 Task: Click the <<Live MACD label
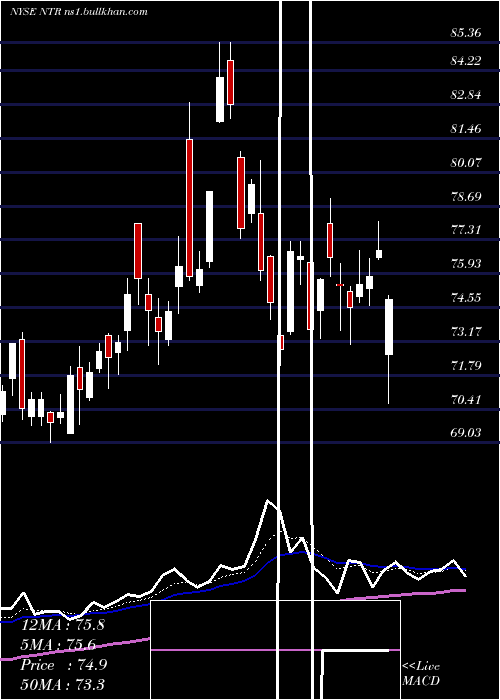point(421,673)
